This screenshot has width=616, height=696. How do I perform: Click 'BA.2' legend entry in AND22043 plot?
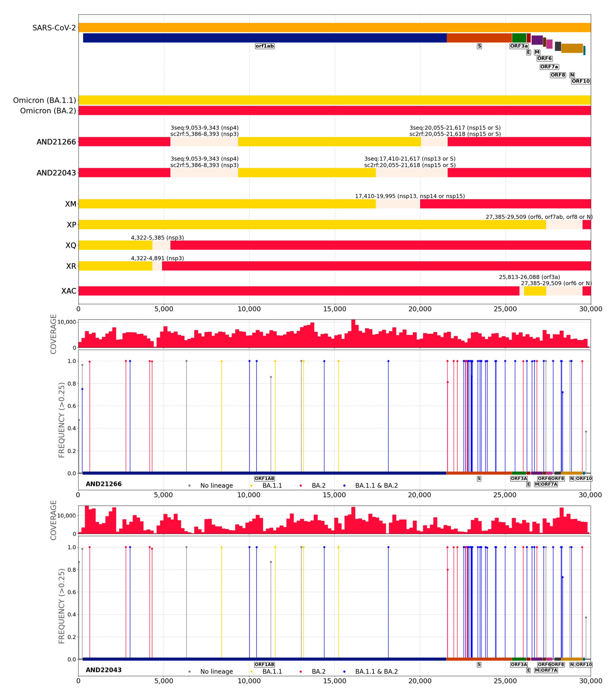pos(318,672)
